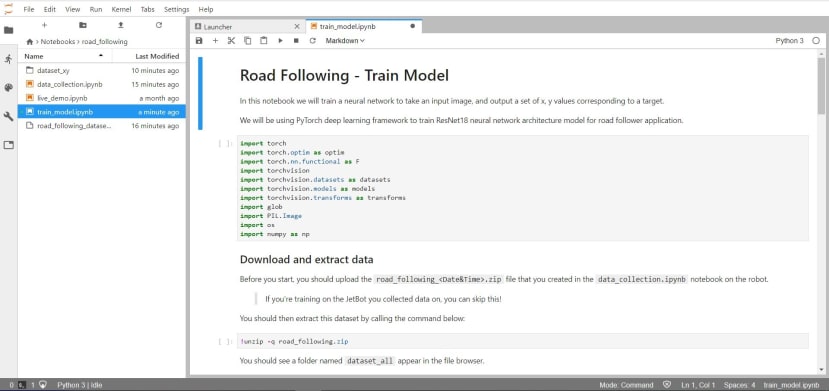Run the selected cell
This screenshot has height=391, width=829.
[x=280, y=41]
